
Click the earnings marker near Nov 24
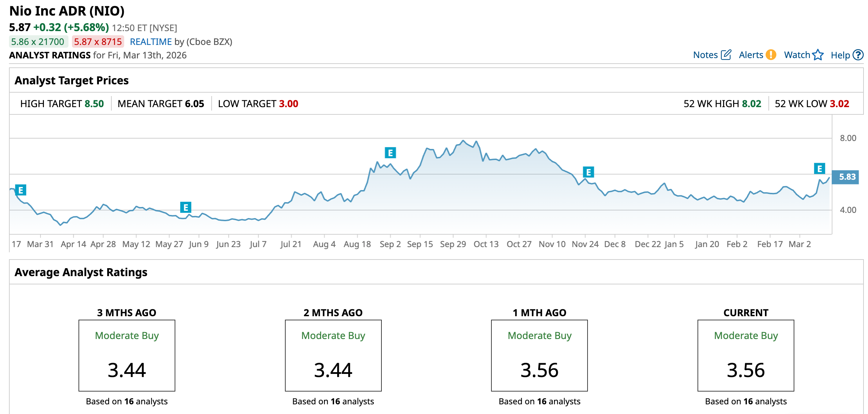[x=588, y=172]
